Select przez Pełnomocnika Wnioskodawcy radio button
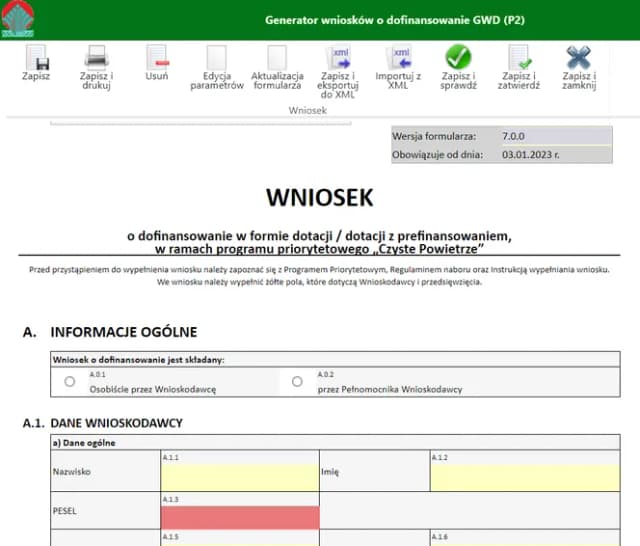This screenshot has width=640, height=546. tap(297, 382)
